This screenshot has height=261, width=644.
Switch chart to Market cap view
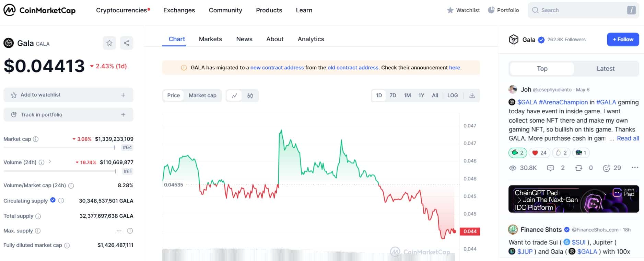pyautogui.click(x=202, y=95)
